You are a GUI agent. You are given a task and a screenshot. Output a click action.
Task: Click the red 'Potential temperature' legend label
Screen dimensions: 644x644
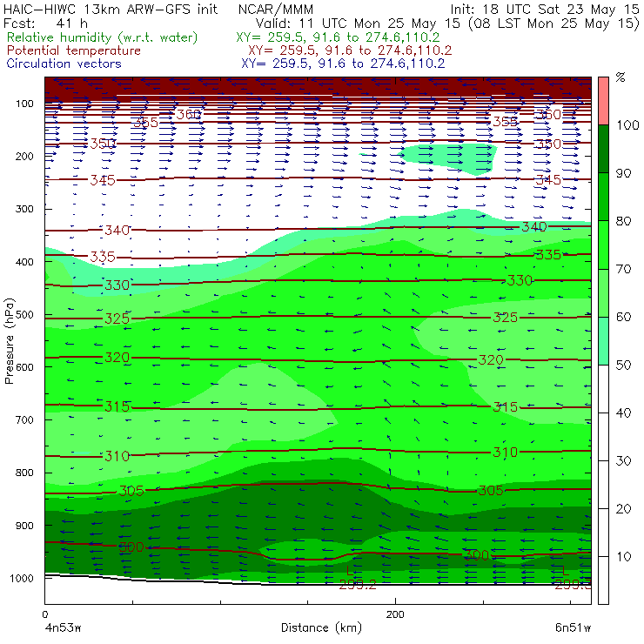(74, 50)
